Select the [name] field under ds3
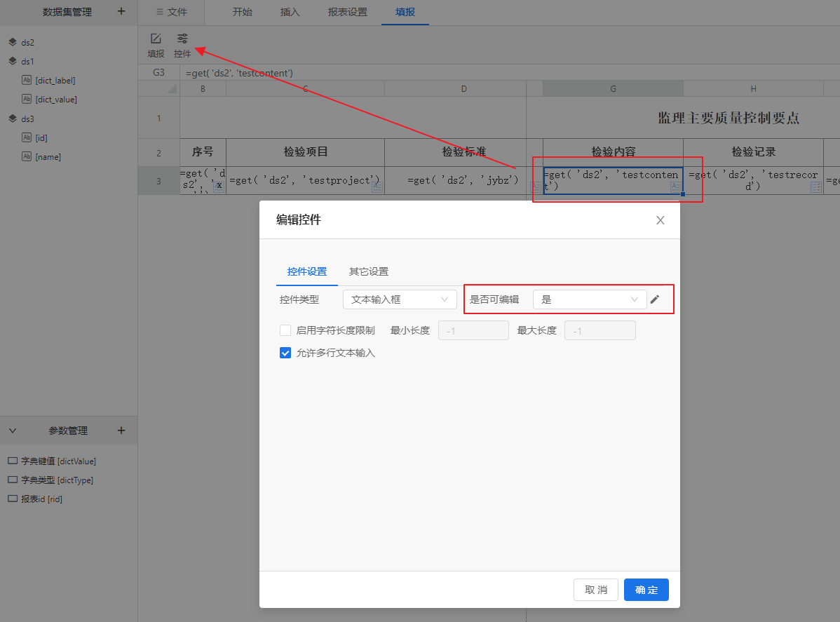This screenshot has height=622, width=840. click(48, 156)
